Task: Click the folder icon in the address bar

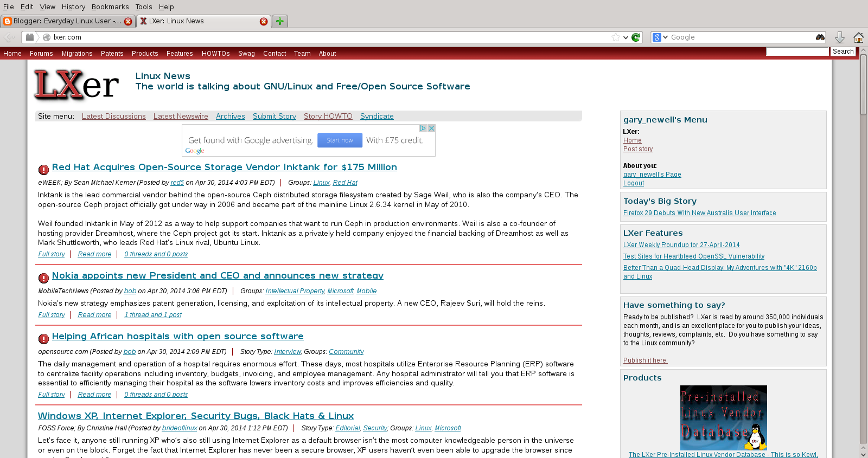Action: click(30, 37)
